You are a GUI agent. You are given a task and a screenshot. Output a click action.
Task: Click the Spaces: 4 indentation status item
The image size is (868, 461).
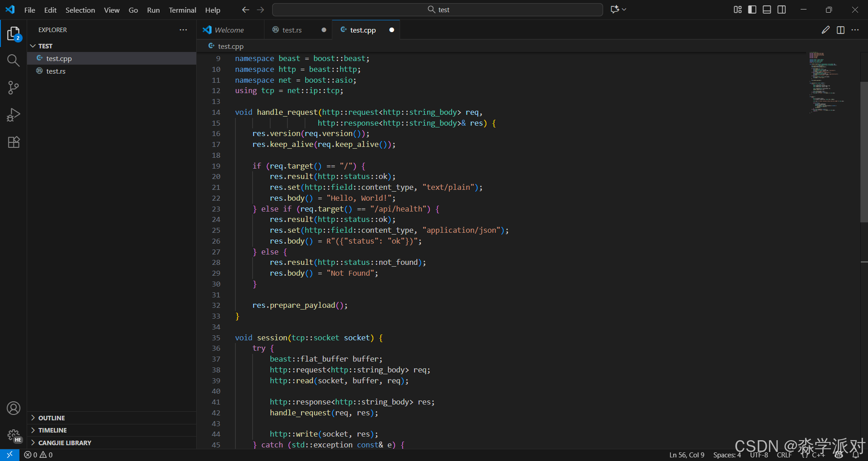coord(727,455)
